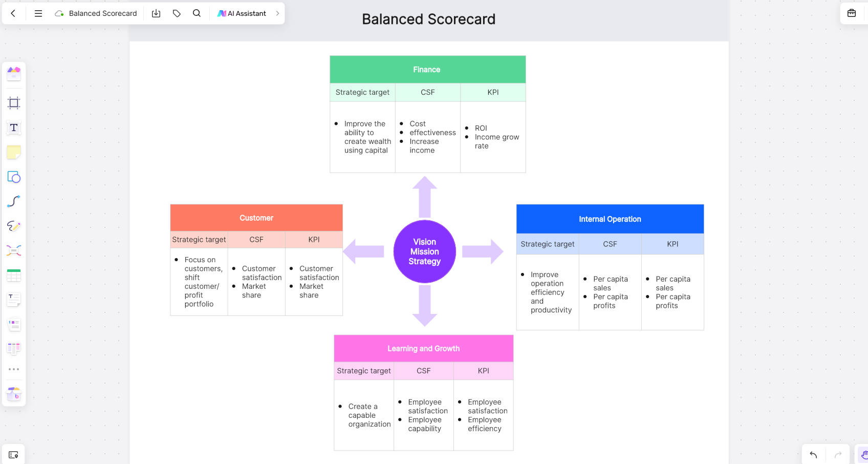
Task: Select the purple Vision Mission Strategy circle
Action: pos(425,251)
